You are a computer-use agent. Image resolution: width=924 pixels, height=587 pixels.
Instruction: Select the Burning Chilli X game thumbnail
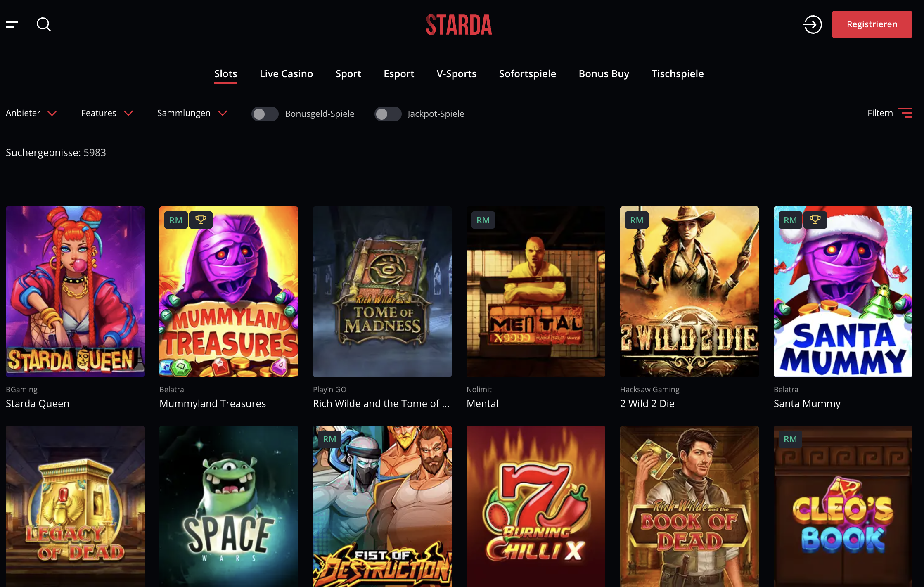click(x=536, y=506)
